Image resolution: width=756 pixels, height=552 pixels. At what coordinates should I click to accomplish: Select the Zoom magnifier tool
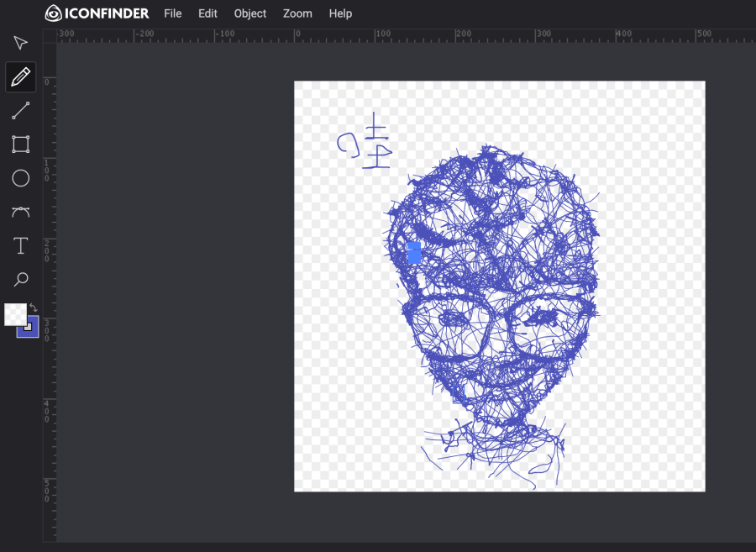20,279
